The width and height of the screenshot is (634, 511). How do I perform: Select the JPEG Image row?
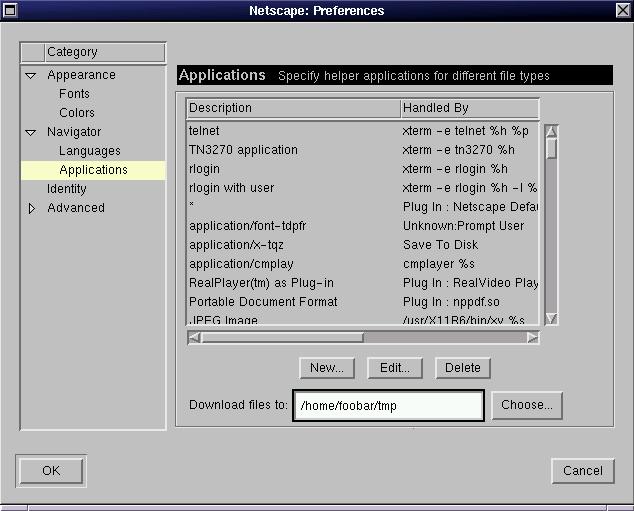tap(363, 319)
